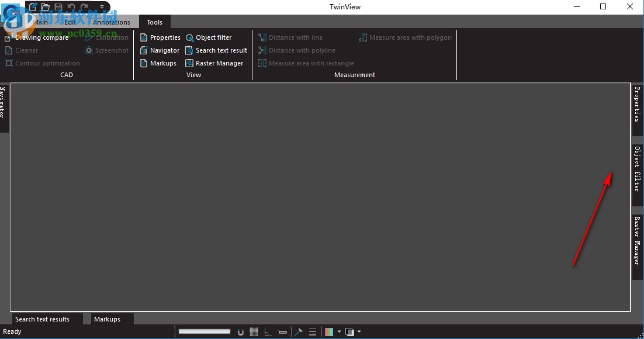
Task: Switch to the Main ribbon tab
Action: 40,22
